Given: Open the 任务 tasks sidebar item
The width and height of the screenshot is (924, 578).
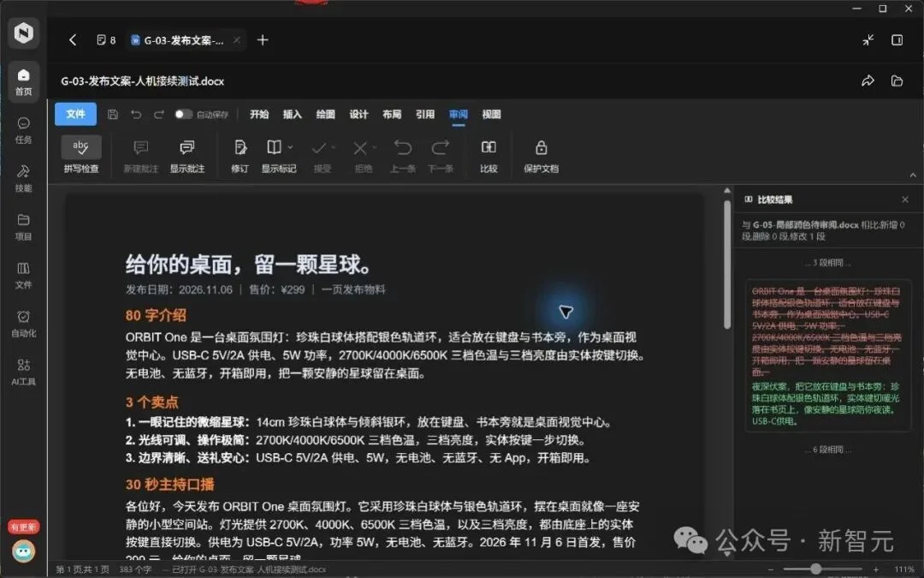Looking at the screenshot, I should pyautogui.click(x=24, y=130).
